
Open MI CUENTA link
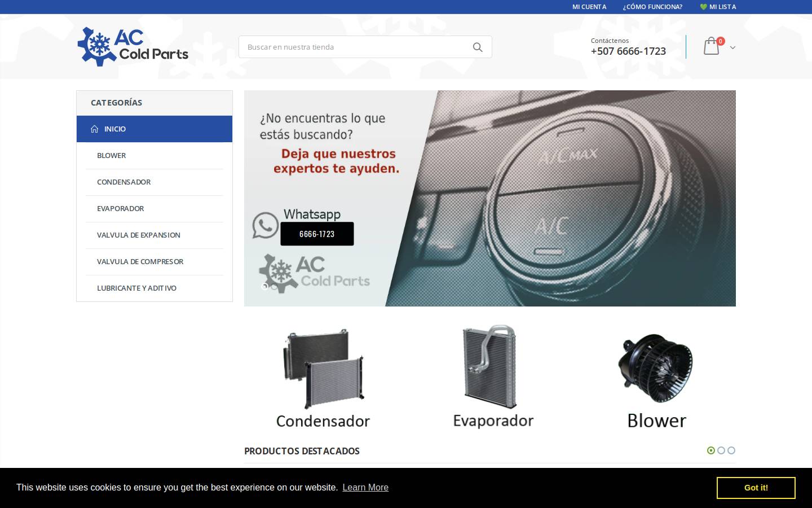click(x=589, y=7)
